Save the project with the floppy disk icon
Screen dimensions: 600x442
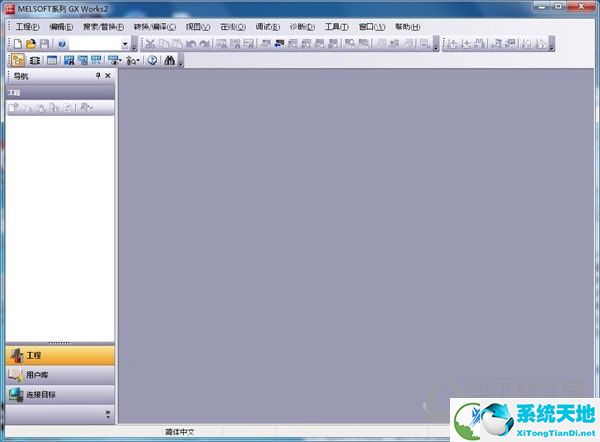[44, 44]
